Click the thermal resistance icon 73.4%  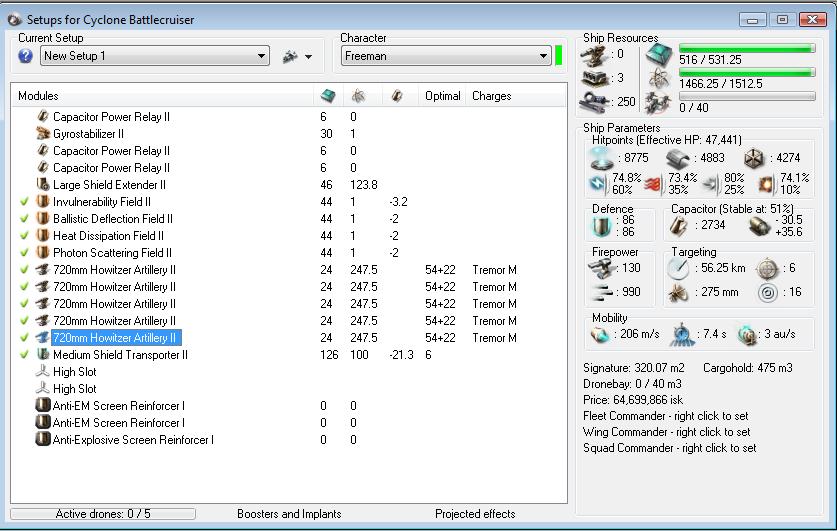(x=653, y=184)
